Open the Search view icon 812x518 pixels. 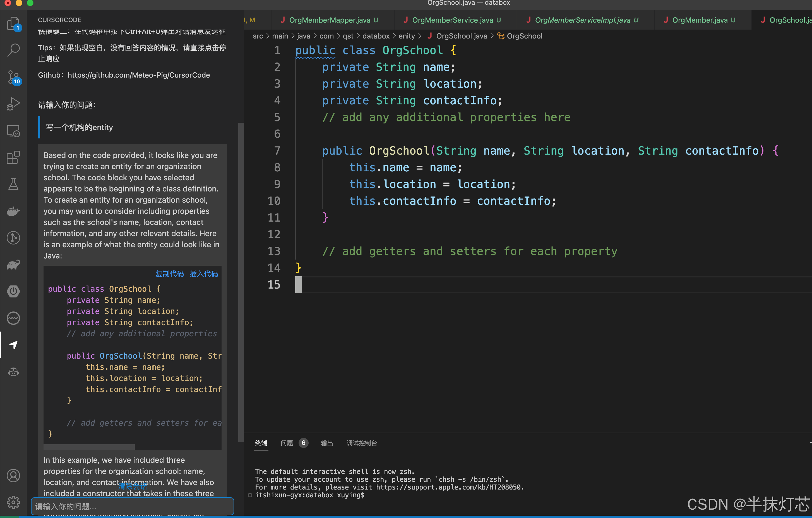[x=13, y=50]
